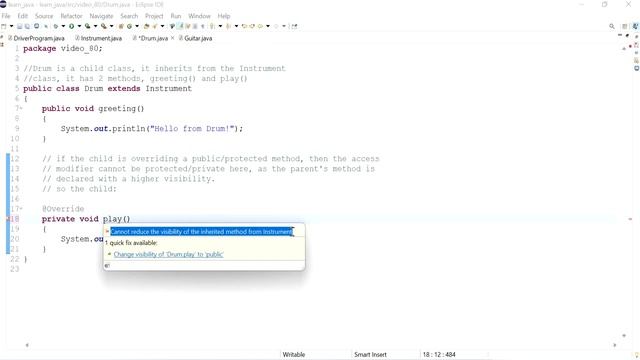The width and height of the screenshot is (640, 360).
Task: Open the Back history dropdown arrow
Action: pos(268,26)
